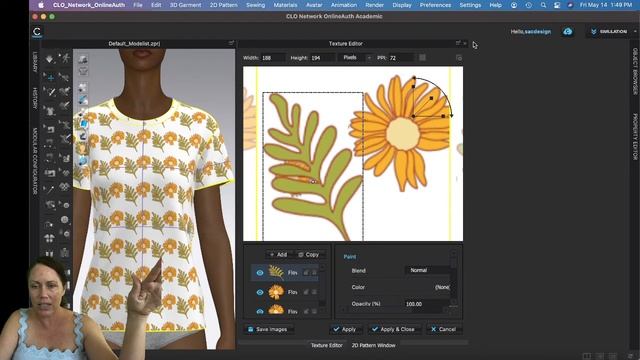This screenshot has height=360, width=640.
Task: Open the Materials menu
Action: (x=285, y=5)
